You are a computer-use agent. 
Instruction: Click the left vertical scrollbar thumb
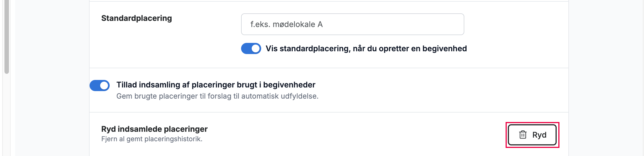[7, 36]
